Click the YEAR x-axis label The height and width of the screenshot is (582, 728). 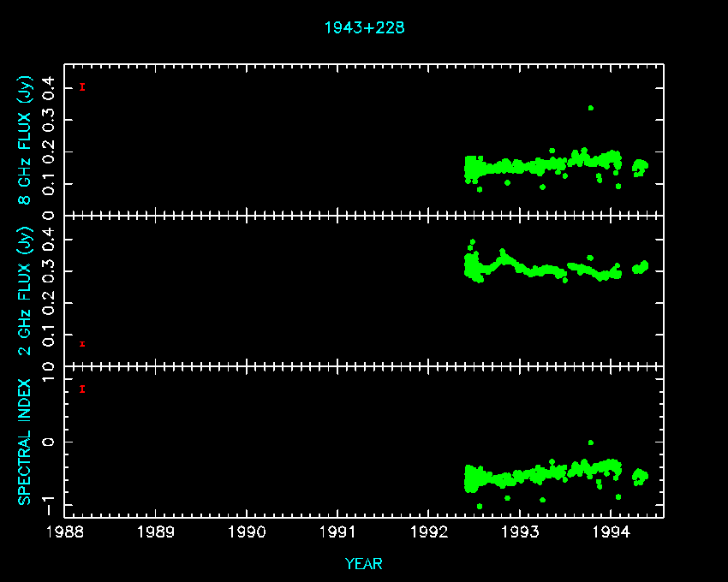[x=364, y=563]
